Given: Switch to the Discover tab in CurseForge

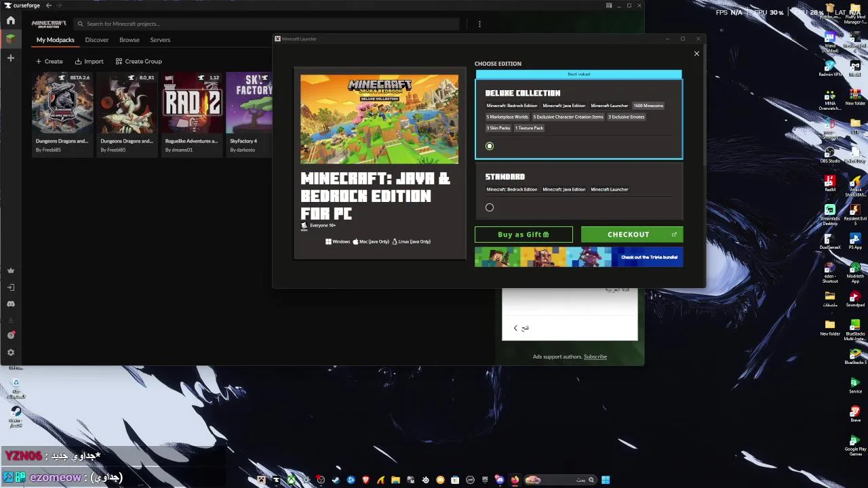Looking at the screenshot, I should point(97,40).
